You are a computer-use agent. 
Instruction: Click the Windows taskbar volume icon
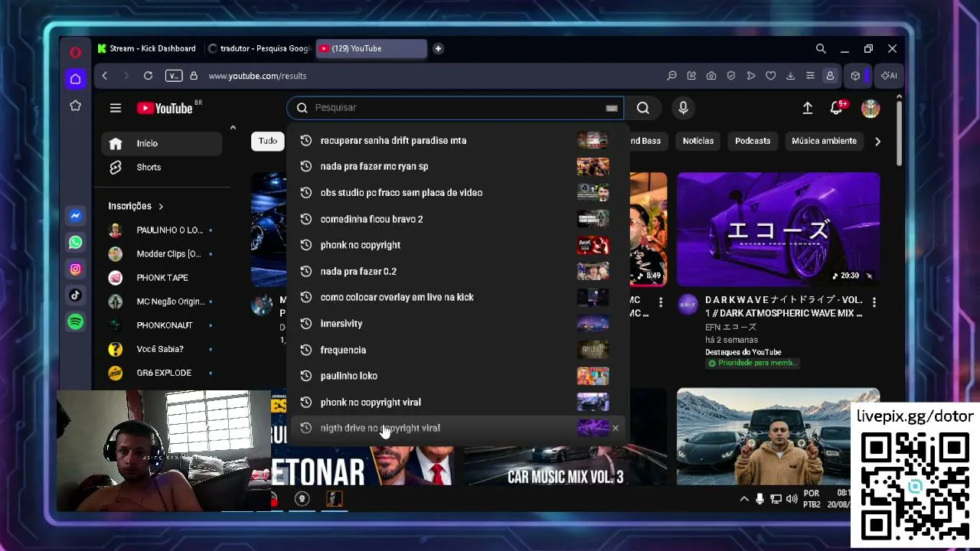(x=792, y=499)
